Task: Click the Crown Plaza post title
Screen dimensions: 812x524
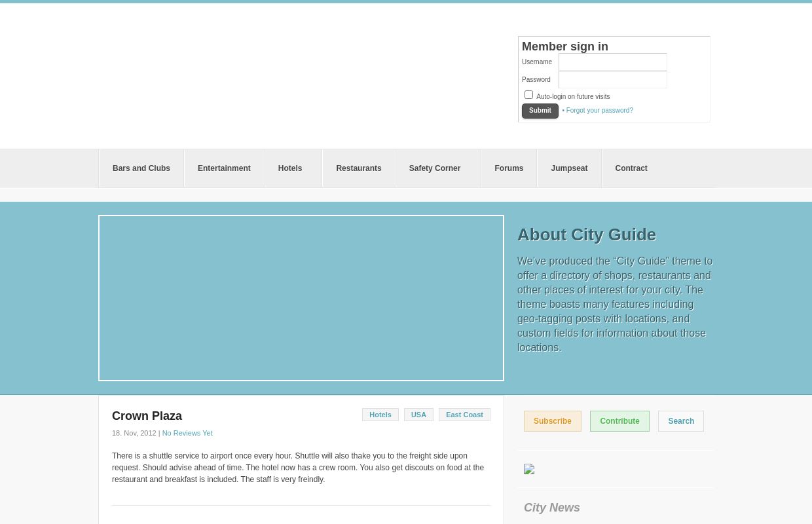Action: pos(147,416)
